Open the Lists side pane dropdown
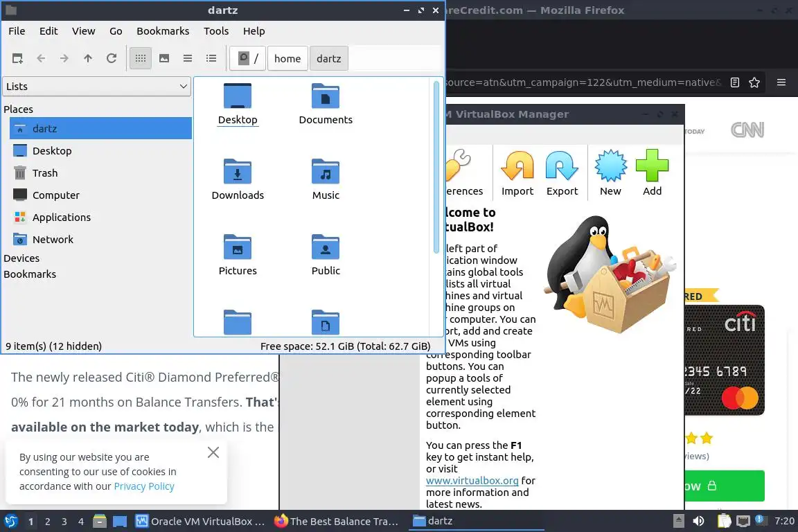 coord(97,87)
